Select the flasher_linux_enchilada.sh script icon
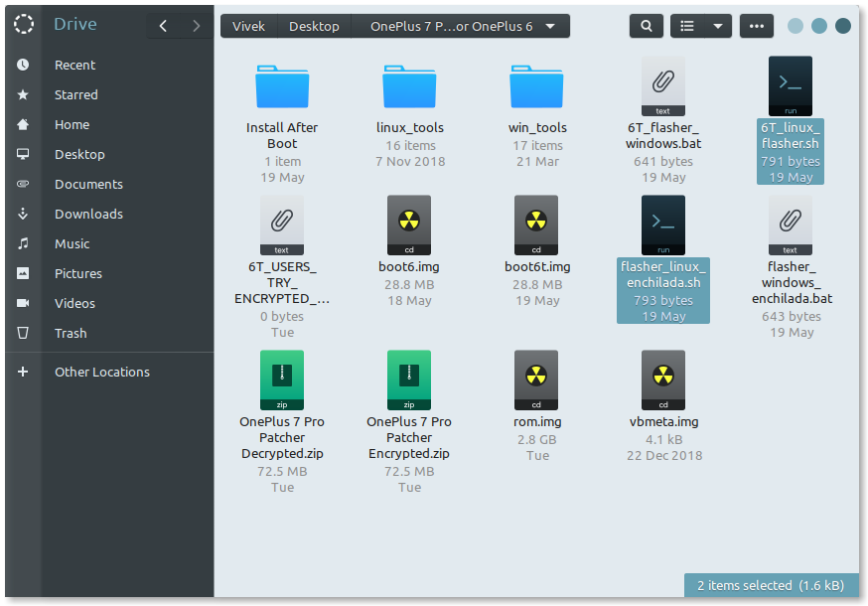The image size is (868, 606). (663, 225)
